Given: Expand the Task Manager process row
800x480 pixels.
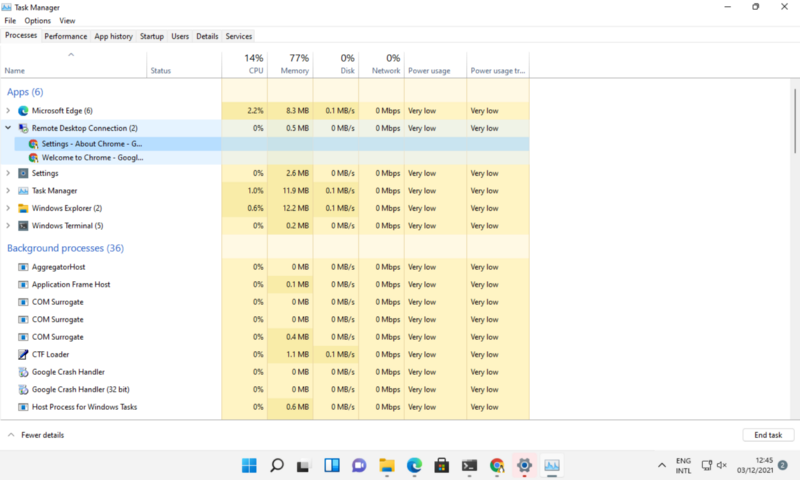Looking at the screenshot, I should point(8,191).
